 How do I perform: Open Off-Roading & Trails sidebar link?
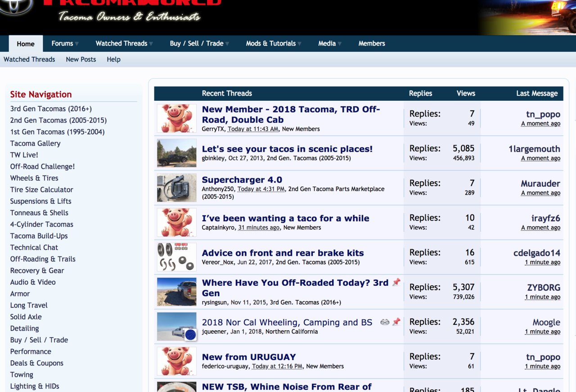tap(43, 259)
